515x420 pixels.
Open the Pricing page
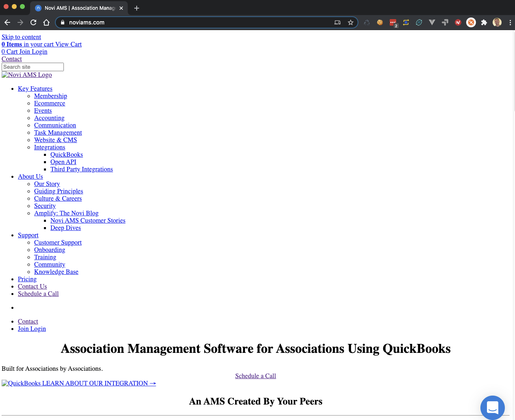pos(27,279)
